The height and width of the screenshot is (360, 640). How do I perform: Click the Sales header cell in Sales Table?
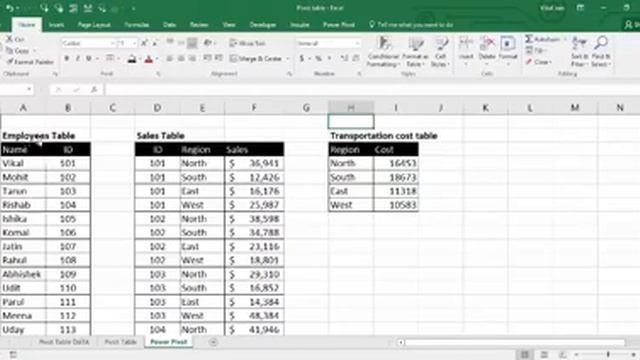[x=254, y=149]
